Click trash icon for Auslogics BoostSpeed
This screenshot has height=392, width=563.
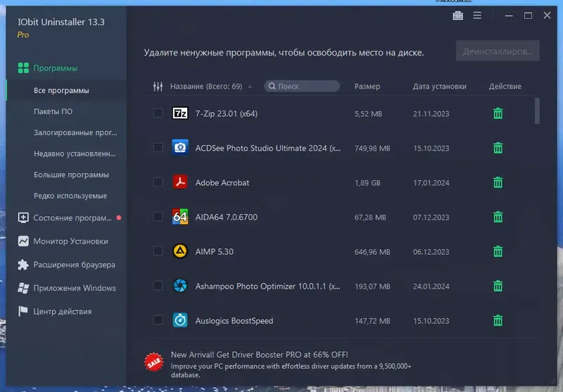tap(498, 320)
